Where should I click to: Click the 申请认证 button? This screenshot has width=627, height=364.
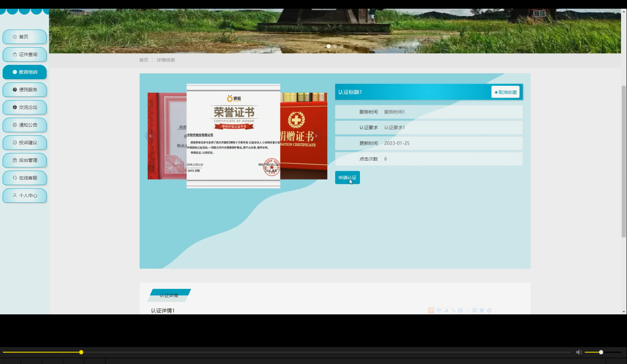coord(347,177)
